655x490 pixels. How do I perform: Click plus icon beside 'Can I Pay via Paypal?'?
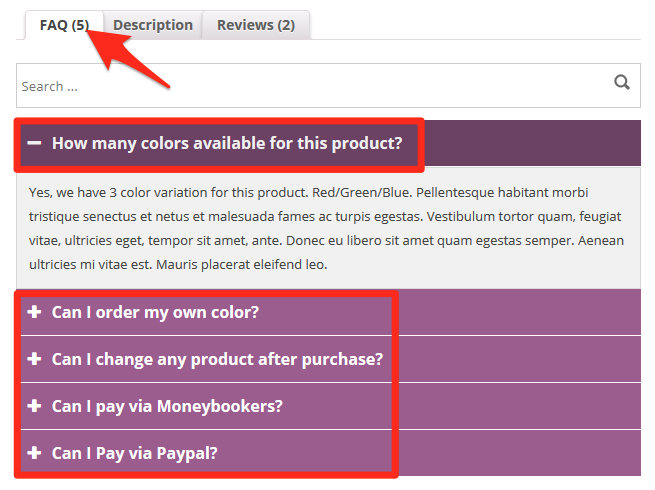pyautogui.click(x=34, y=453)
